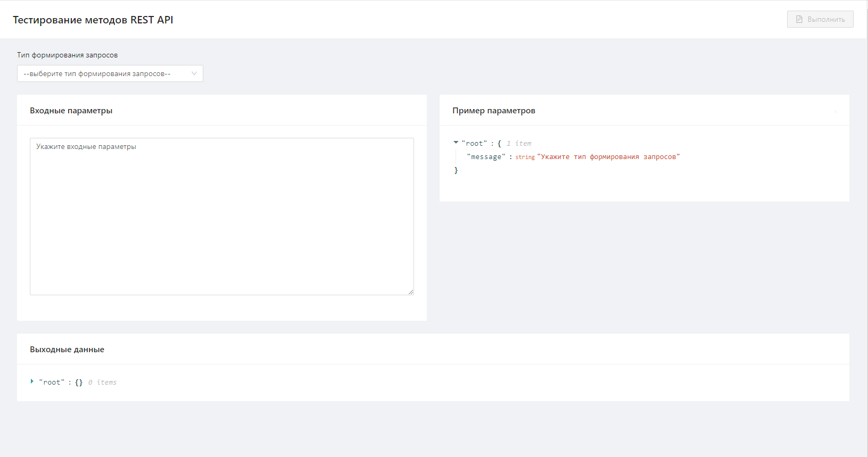Click the Пример параметров panel header
The height and width of the screenshot is (457, 868).
tap(494, 111)
